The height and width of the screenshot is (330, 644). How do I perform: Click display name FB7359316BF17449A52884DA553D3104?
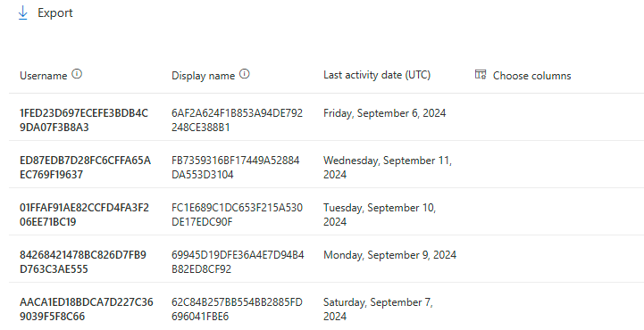pos(235,168)
